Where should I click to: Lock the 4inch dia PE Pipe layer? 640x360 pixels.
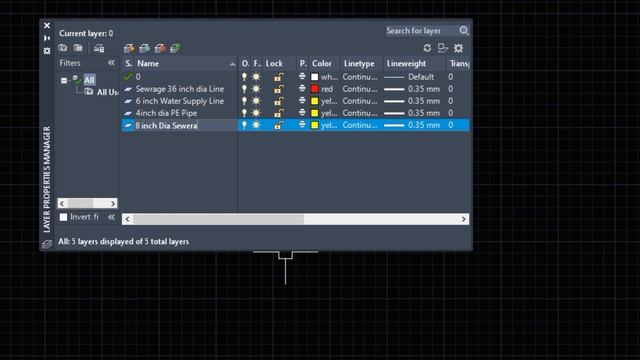[279, 113]
